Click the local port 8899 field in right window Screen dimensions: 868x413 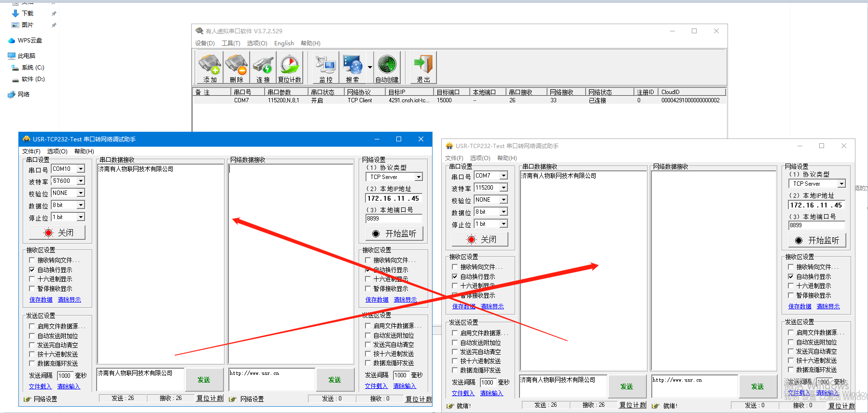coord(816,225)
